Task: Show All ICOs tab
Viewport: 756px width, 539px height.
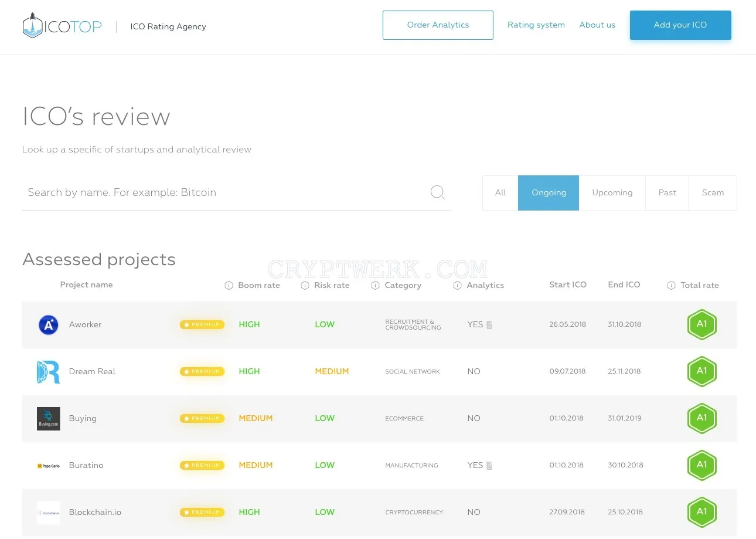Action: (500, 193)
